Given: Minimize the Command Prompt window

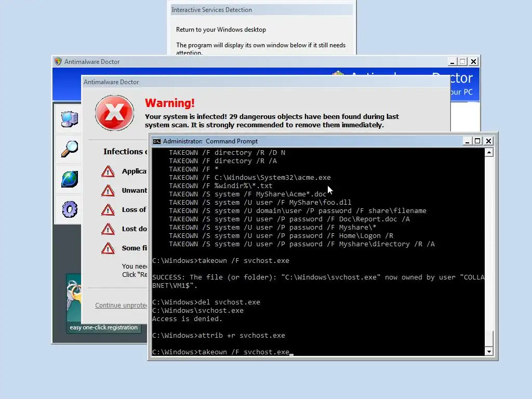Looking at the screenshot, I should click(467, 141).
